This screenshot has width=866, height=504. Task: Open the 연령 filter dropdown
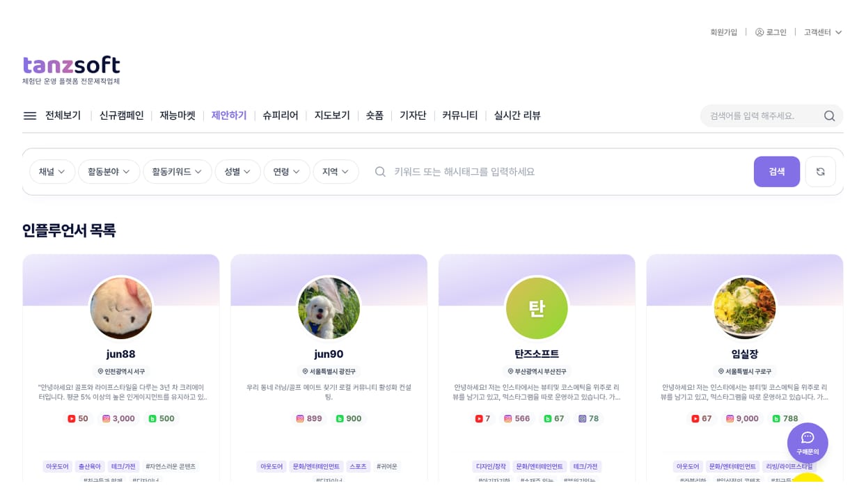tap(286, 171)
